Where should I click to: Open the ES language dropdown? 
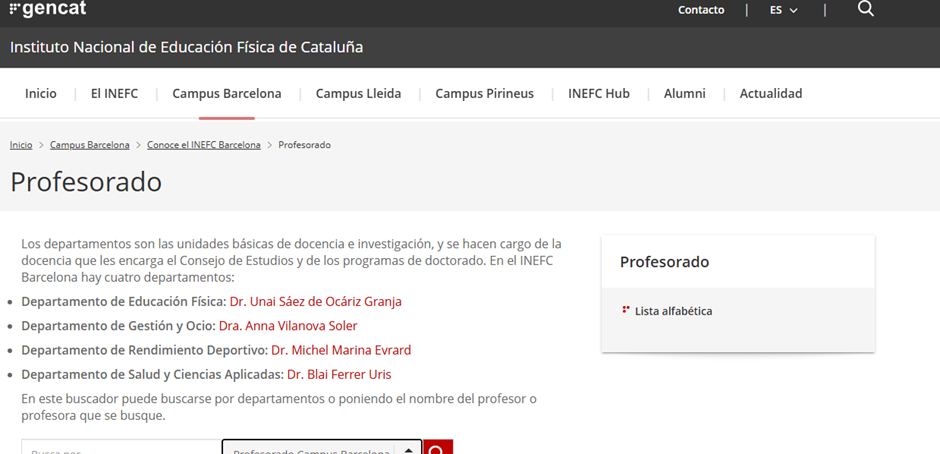pos(784,10)
